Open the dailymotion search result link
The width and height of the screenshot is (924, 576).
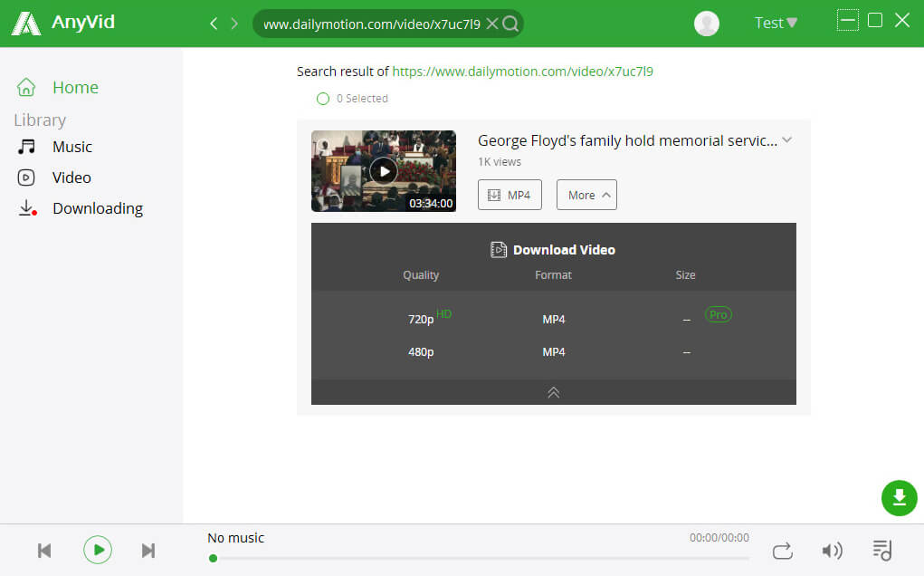pos(523,72)
